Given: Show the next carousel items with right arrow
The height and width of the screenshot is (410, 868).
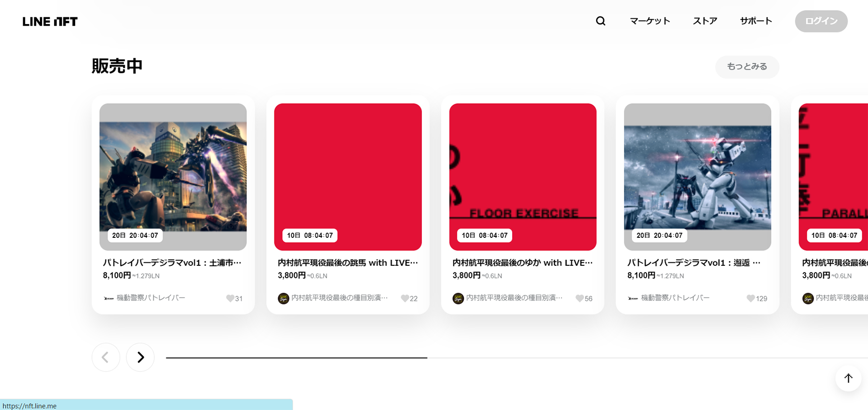Looking at the screenshot, I should pyautogui.click(x=140, y=357).
